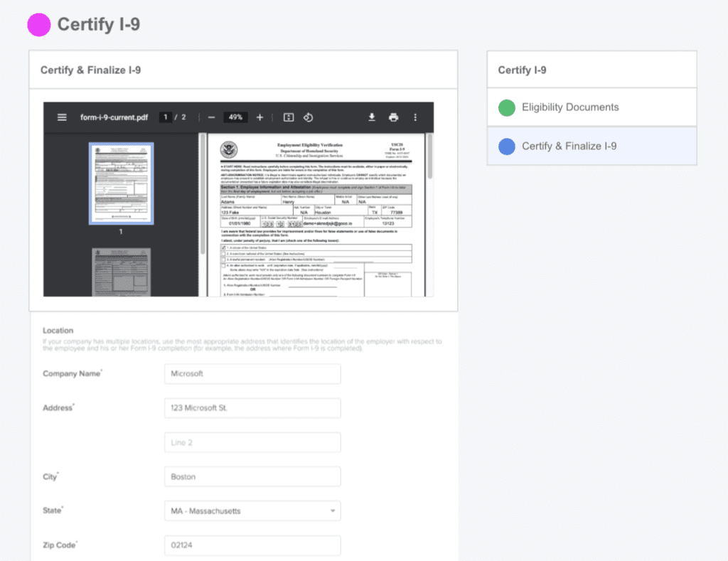Rotate the PDF counterclockwise
728x561 pixels.
309,117
